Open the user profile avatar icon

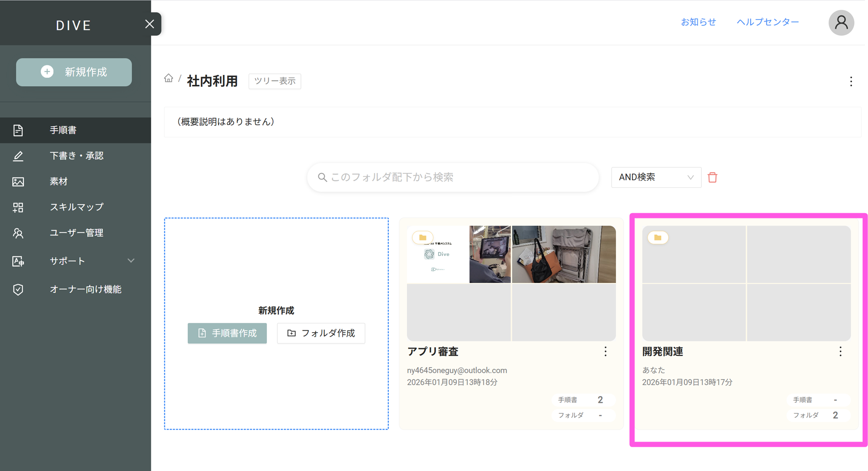click(841, 22)
